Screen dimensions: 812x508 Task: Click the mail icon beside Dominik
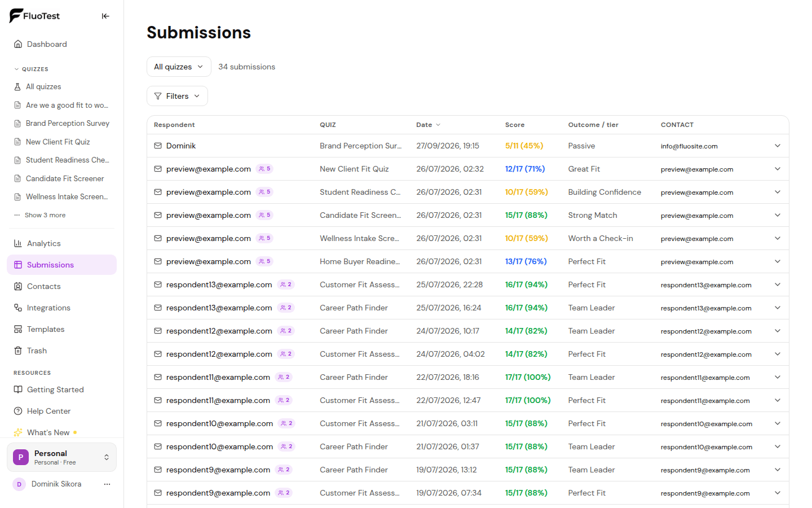click(x=158, y=146)
